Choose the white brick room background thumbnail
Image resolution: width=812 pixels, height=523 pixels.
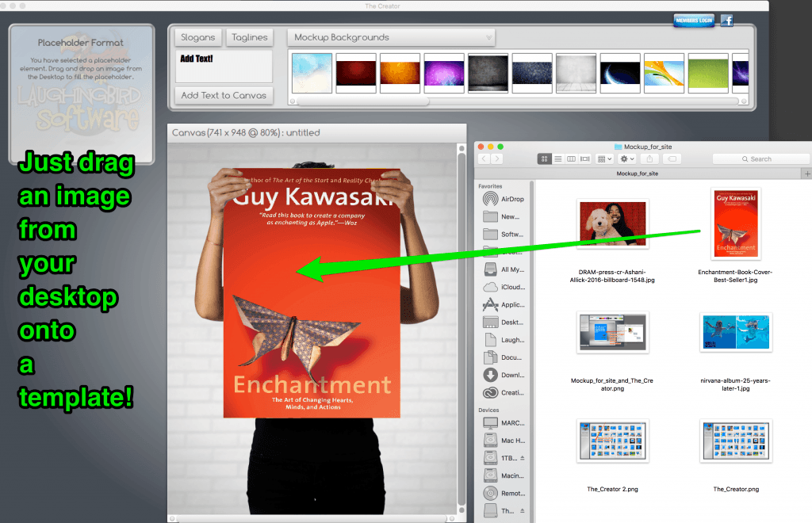pos(576,73)
